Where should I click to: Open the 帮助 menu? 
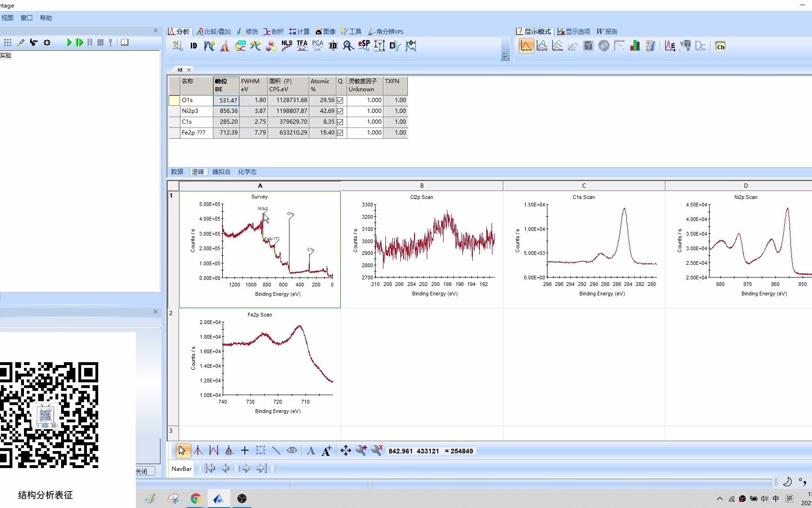point(46,18)
